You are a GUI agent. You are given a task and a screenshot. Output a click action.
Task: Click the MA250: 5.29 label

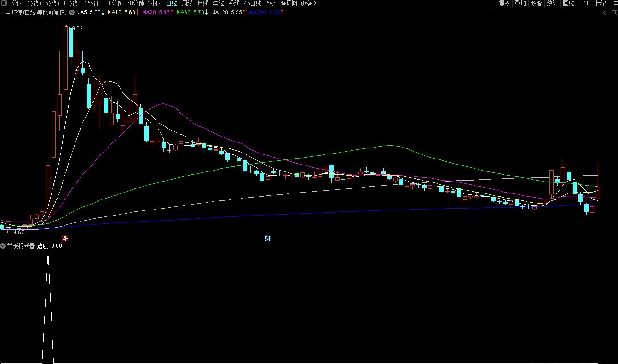coord(264,13)
